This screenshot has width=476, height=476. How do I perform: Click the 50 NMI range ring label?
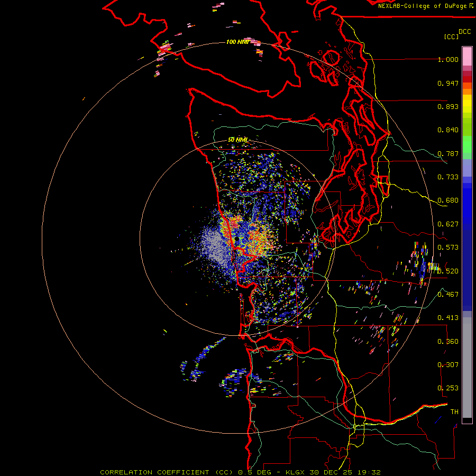[x=237, y=140]
